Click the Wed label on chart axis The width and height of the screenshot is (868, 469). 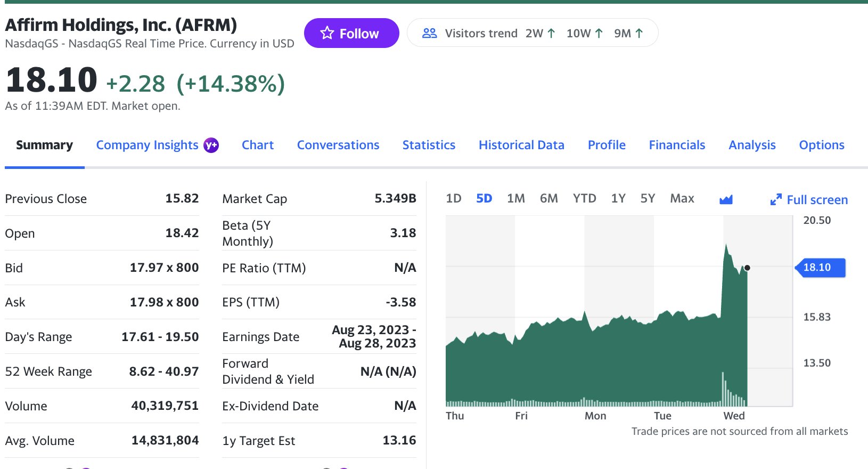(734, 416)
